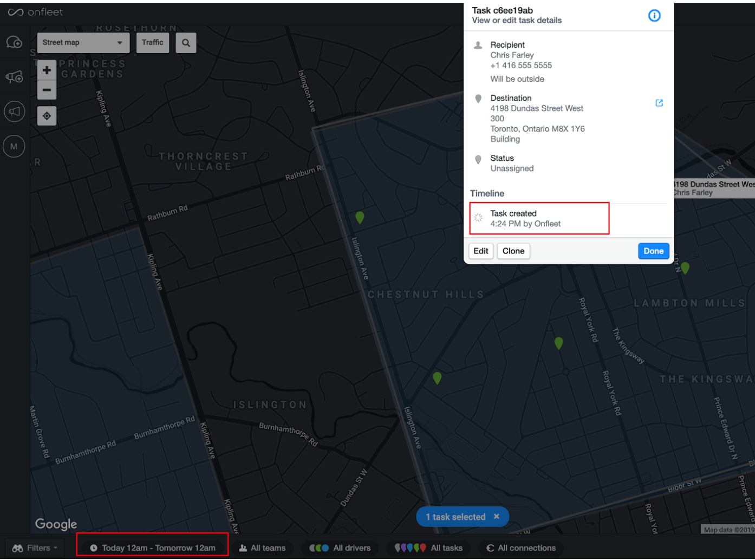Click the blue info icon for task c6ee19ab

654,16
